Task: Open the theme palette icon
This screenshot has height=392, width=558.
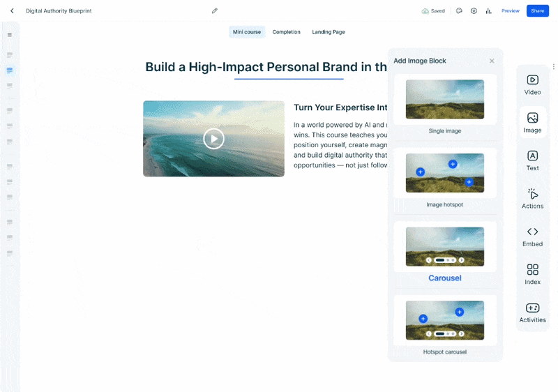Action: [459, 11]
